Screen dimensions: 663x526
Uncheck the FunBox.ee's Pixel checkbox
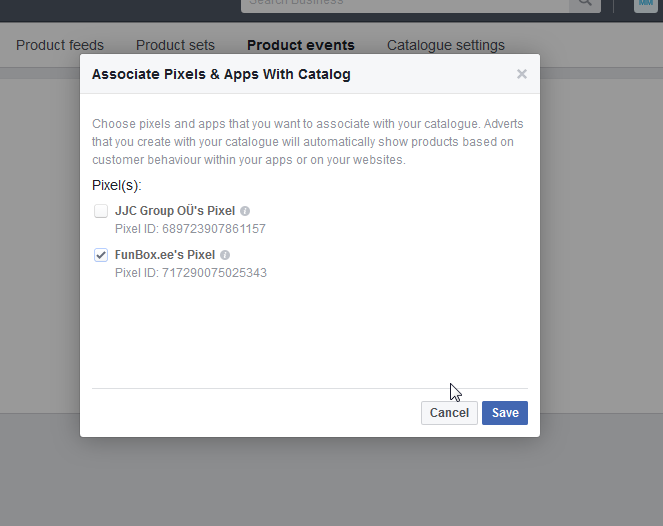pyautogui.click(x=101, y=255)
